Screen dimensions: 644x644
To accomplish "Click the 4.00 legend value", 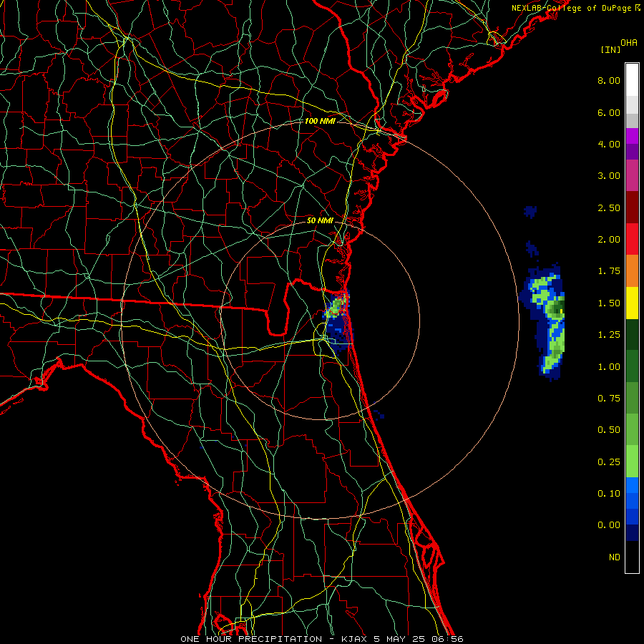I will pyautogui.click(x=609, y=144).
